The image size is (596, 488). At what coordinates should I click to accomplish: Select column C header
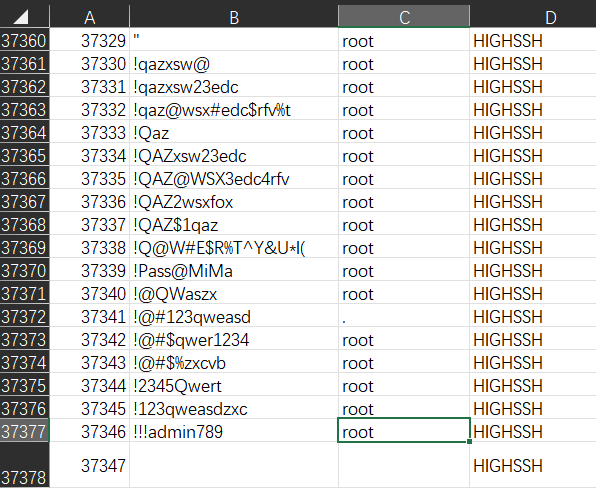click(404, 17)
